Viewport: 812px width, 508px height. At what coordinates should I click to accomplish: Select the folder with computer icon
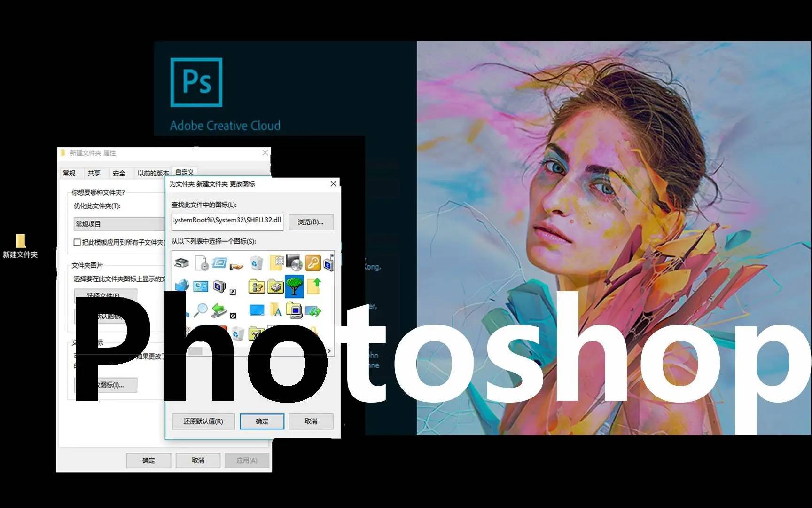[x=294, y=310]
